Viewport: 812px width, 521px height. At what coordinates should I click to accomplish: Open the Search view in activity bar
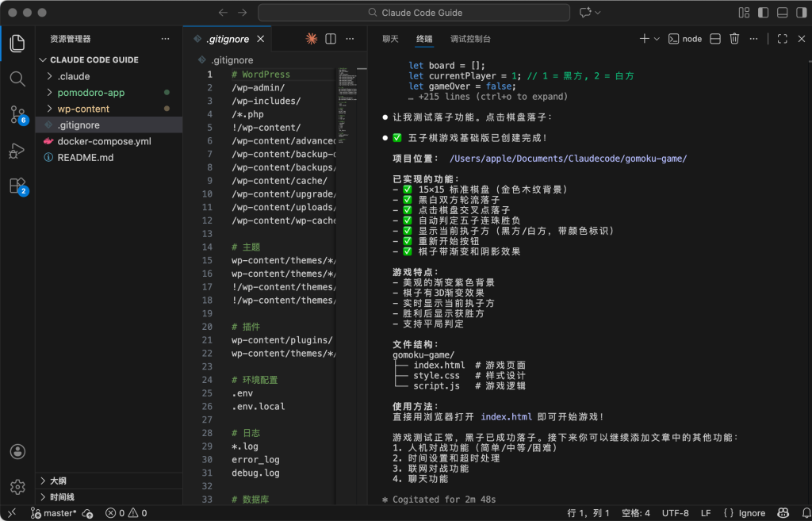tap(17, 79)
